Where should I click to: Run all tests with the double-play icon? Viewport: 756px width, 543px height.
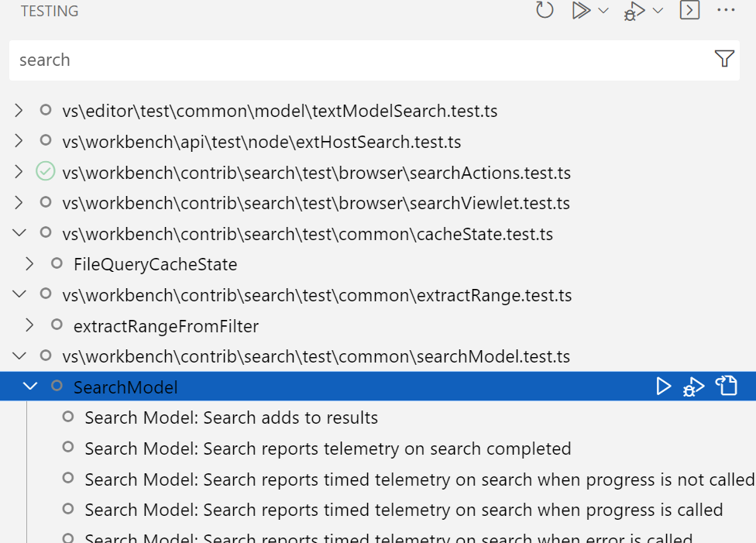(x=582, y=11)
